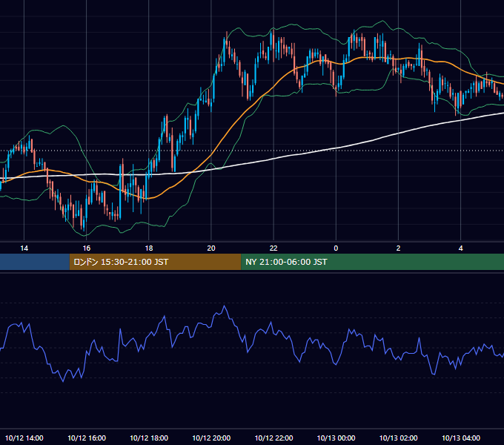Image resolution: width=504 pixels, height=445 pixels.
Task: Click the oscillator peak near 20:00
Action: click(x=225, y=306)
